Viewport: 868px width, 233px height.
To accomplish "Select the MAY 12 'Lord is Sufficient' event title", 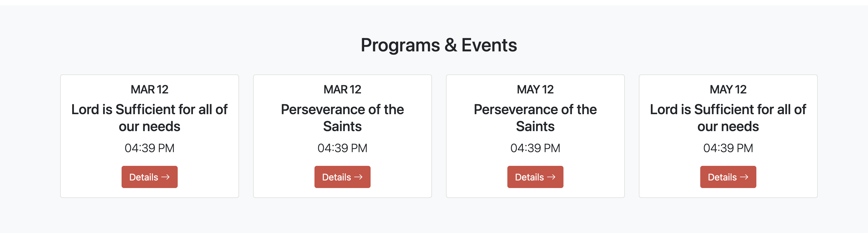I will coord(728,118).
